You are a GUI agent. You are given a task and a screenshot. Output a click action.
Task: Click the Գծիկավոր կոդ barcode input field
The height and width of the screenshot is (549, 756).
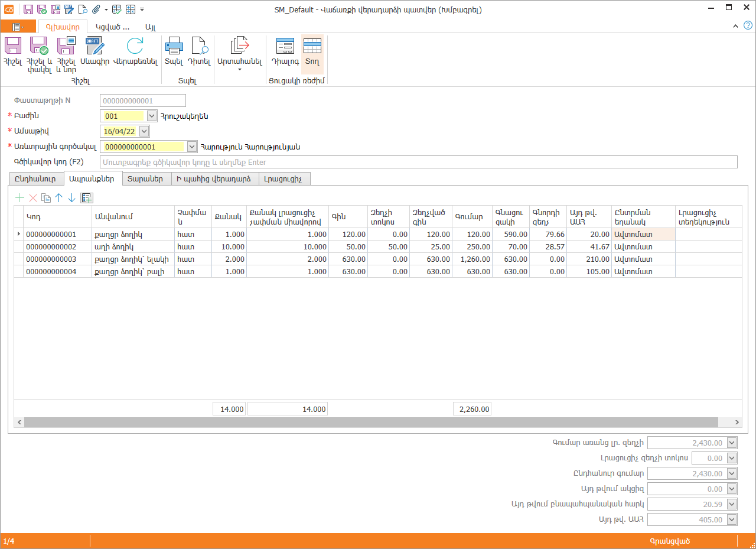419,162
